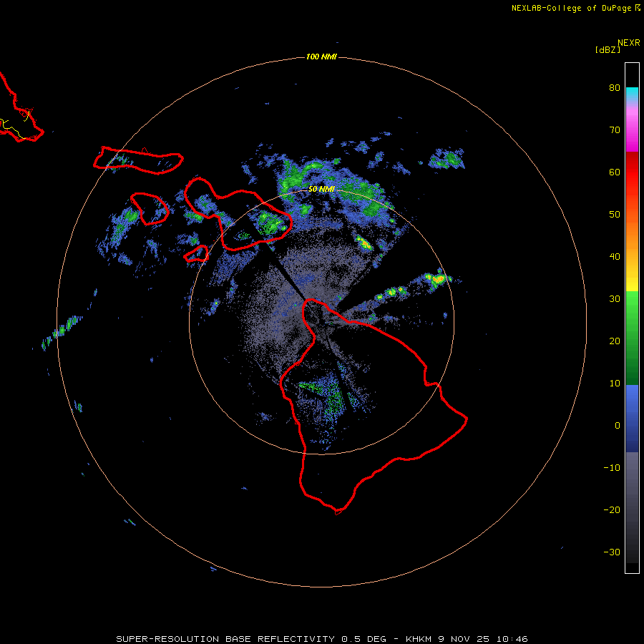
Task: Click the -20 dBZ scale value
Action: 612,509
